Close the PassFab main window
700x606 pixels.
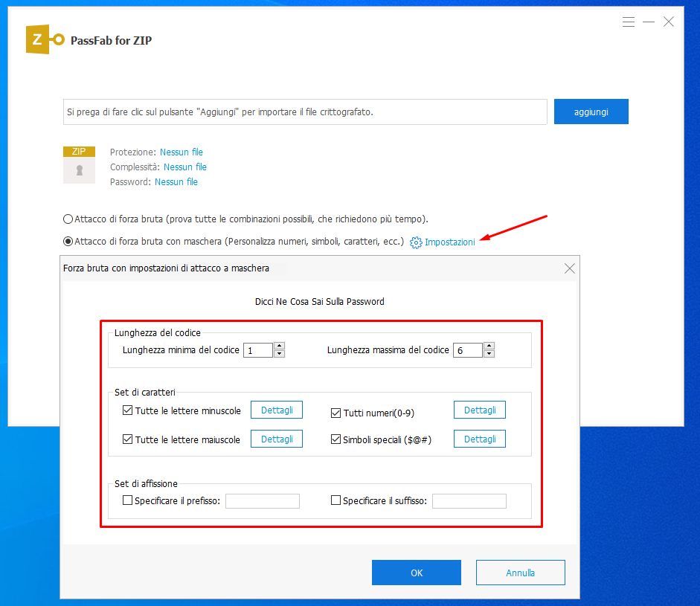point(668,22)
